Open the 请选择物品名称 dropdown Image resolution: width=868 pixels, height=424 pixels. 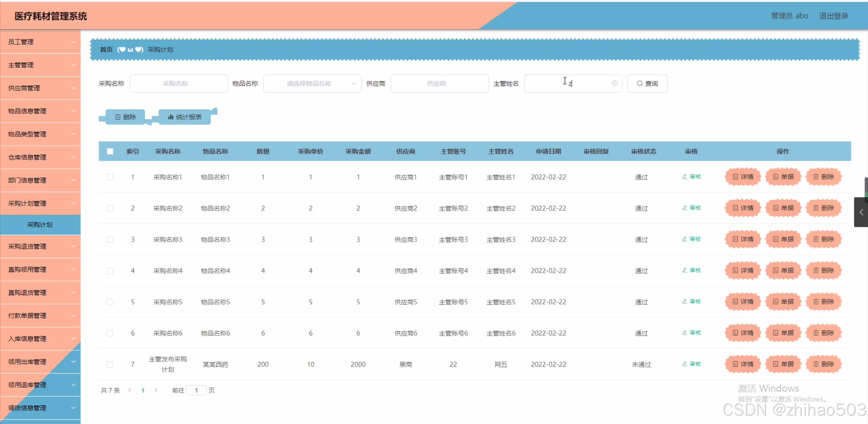(311, 83)
